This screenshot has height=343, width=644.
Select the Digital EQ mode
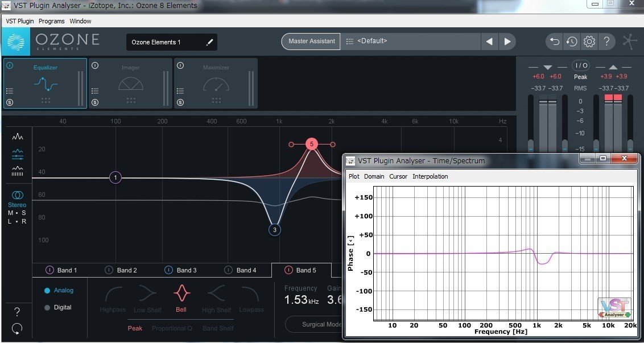point(58,307)
